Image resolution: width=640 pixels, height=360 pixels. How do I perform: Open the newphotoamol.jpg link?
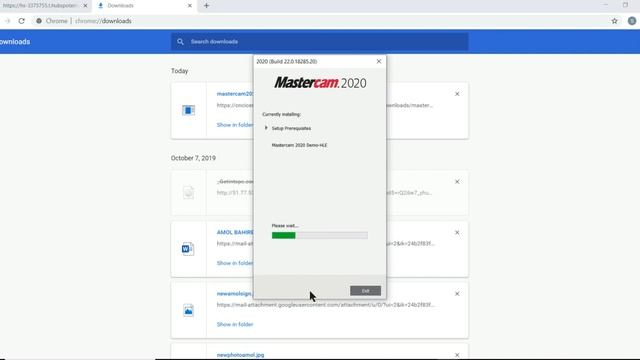[240, 355]
